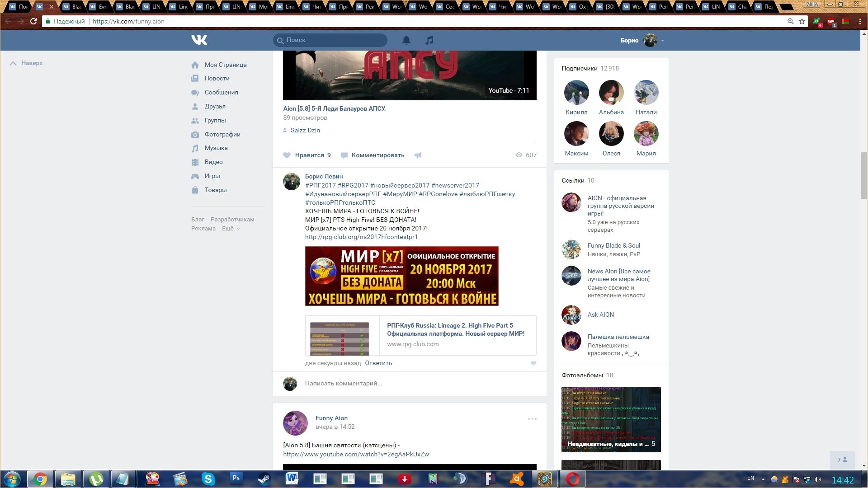Screen dimensions: 868x488
Task: Open Chrome menu three-dots icon
Action: pyautogui.click(x=860, y=21)
